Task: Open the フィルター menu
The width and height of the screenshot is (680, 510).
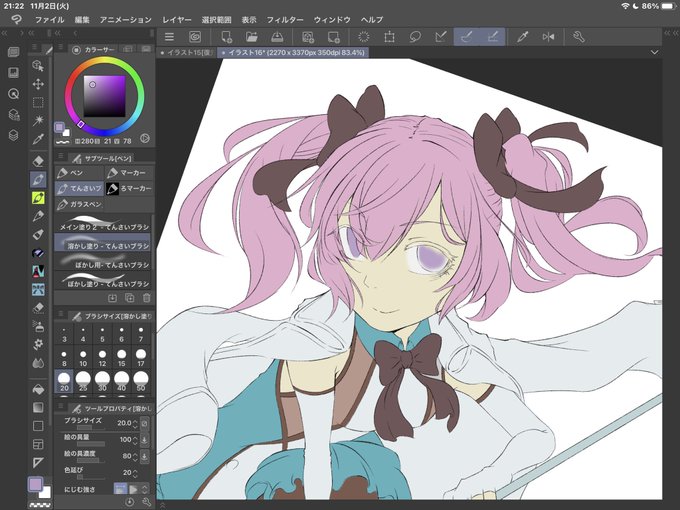Action: pos(285,20)
